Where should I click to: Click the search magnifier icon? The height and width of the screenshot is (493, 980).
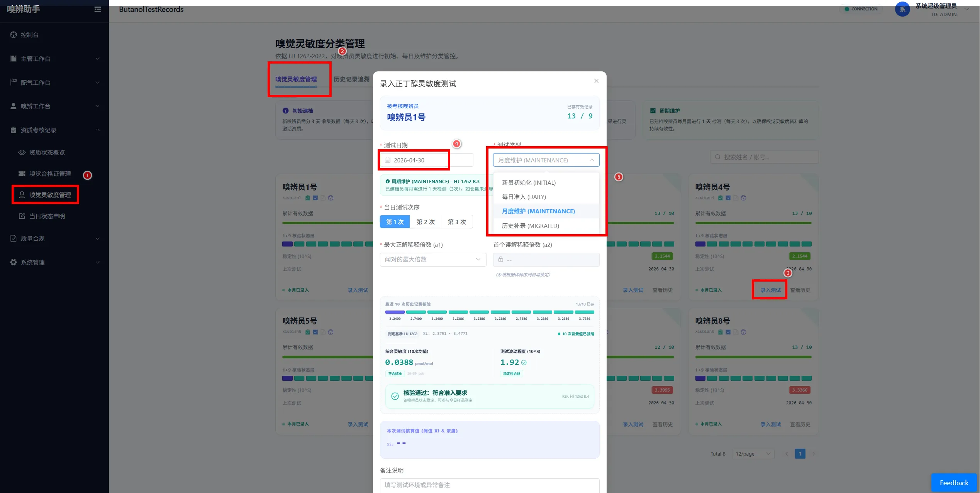point(717,157)
